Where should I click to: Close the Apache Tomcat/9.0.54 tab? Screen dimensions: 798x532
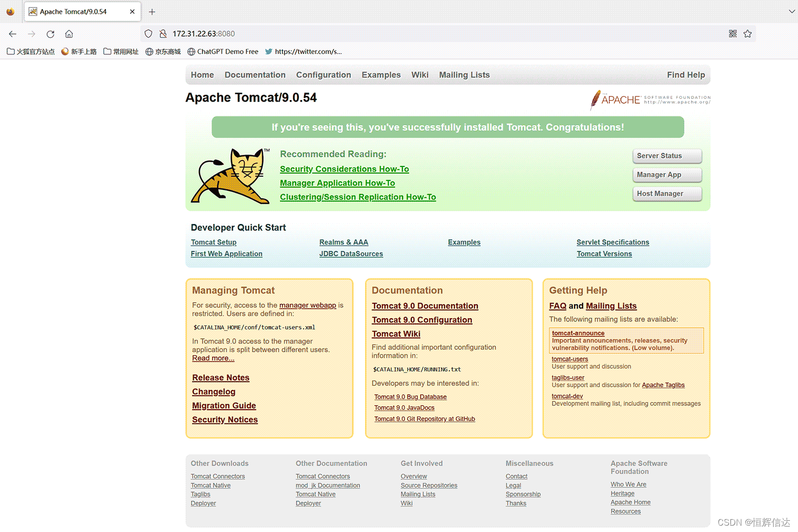pyautogui.click(x=132, y=12)
